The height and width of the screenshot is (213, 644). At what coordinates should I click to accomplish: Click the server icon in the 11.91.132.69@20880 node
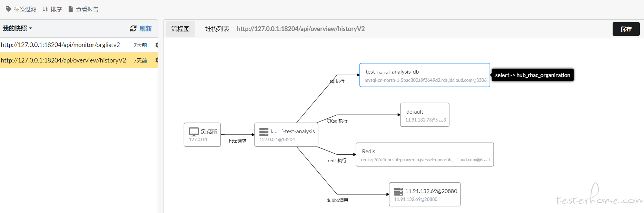398,192
